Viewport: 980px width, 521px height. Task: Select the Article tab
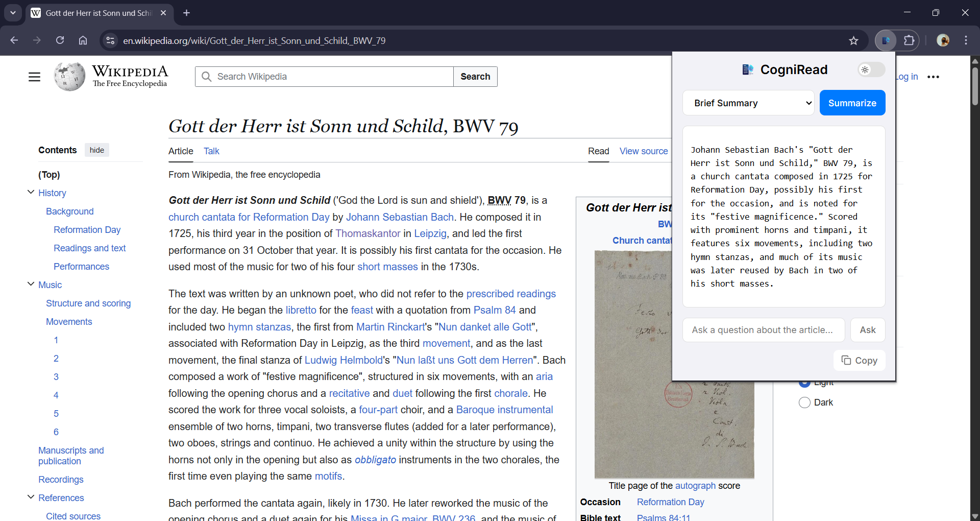[x=181, y=151]
